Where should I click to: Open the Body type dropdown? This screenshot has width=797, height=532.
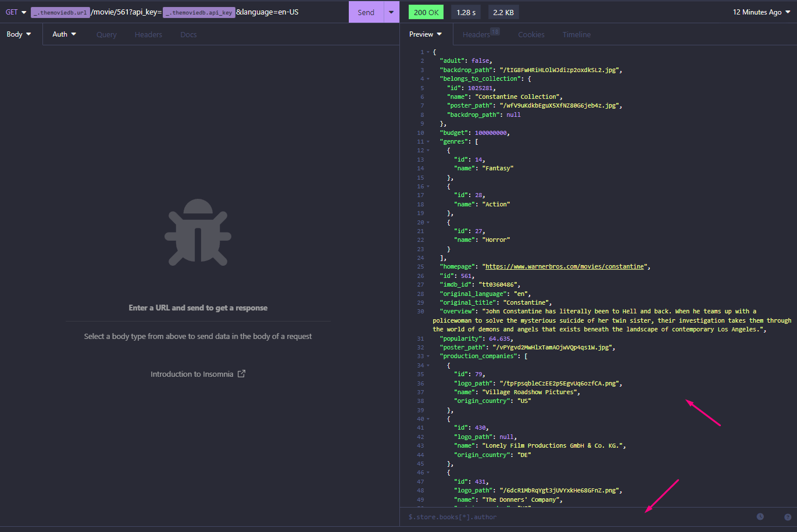pos(19,34)
